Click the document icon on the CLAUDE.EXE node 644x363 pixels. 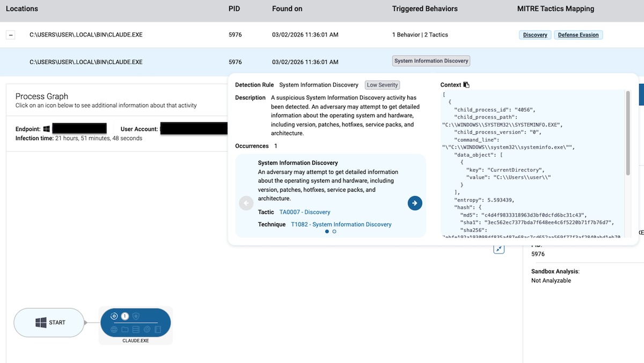pyautogui.click(x=158, y=329)
